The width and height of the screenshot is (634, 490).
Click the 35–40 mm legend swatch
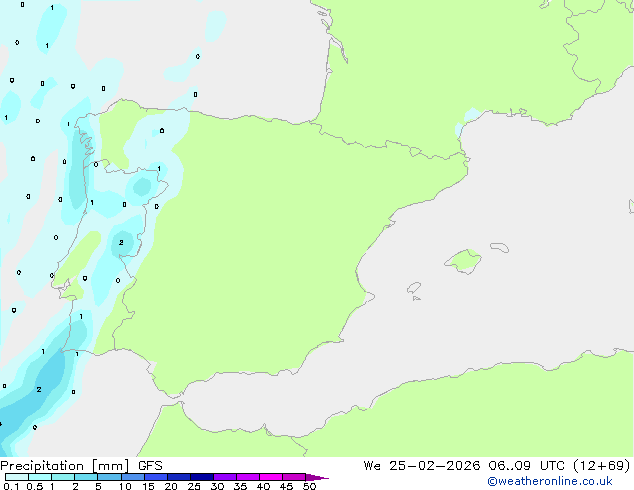pos(247,477)
